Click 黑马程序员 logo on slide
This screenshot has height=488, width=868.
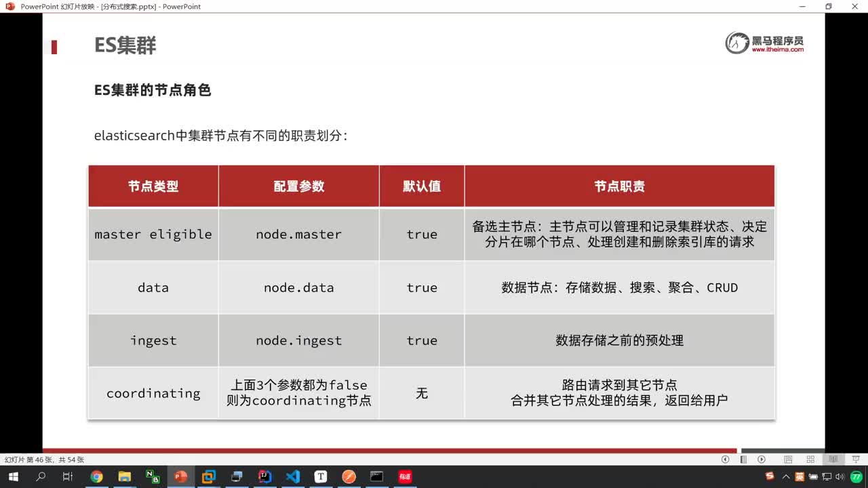tap(764, 43)
